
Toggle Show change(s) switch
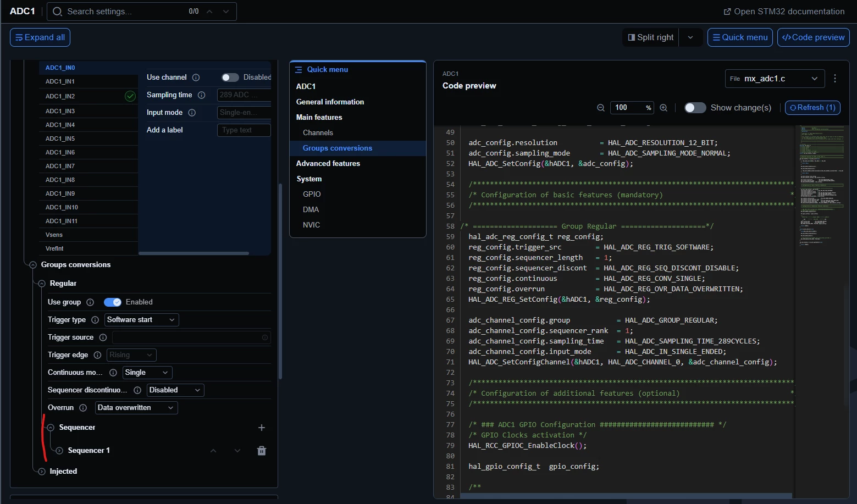point(695,108)
